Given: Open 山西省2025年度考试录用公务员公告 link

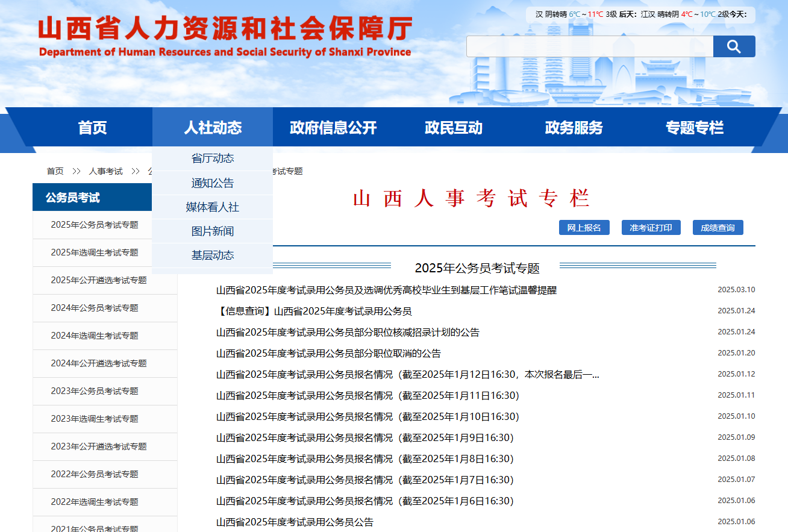Looking at the screenshot, I should point(295,522).
